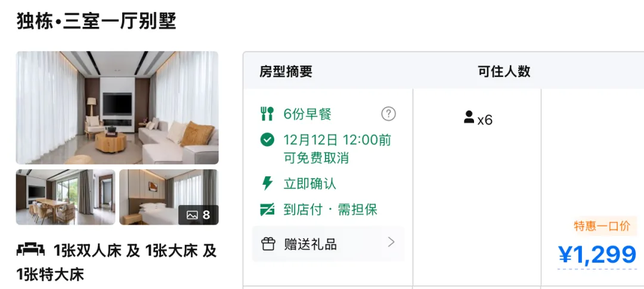644x289 pixels.
Task: Click the 独栋•三室一厅别墅 room title
Action: (x=97, y=21)
